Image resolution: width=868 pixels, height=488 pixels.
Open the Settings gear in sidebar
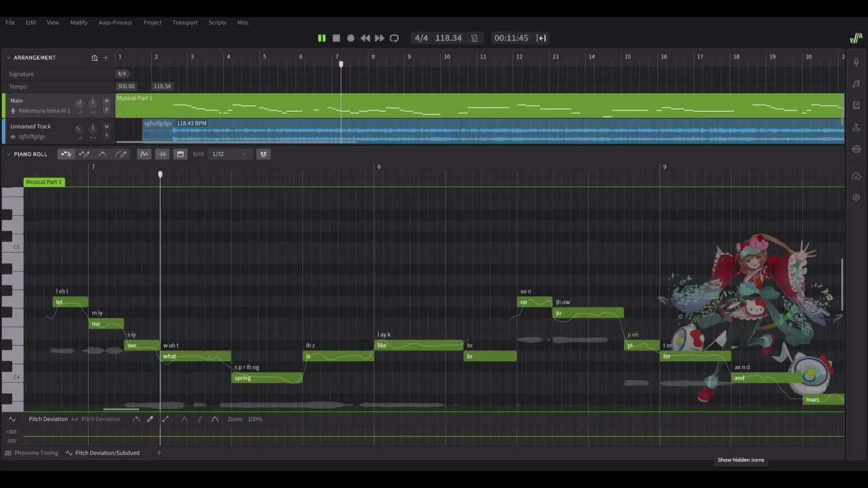click(x=856, y=197)
